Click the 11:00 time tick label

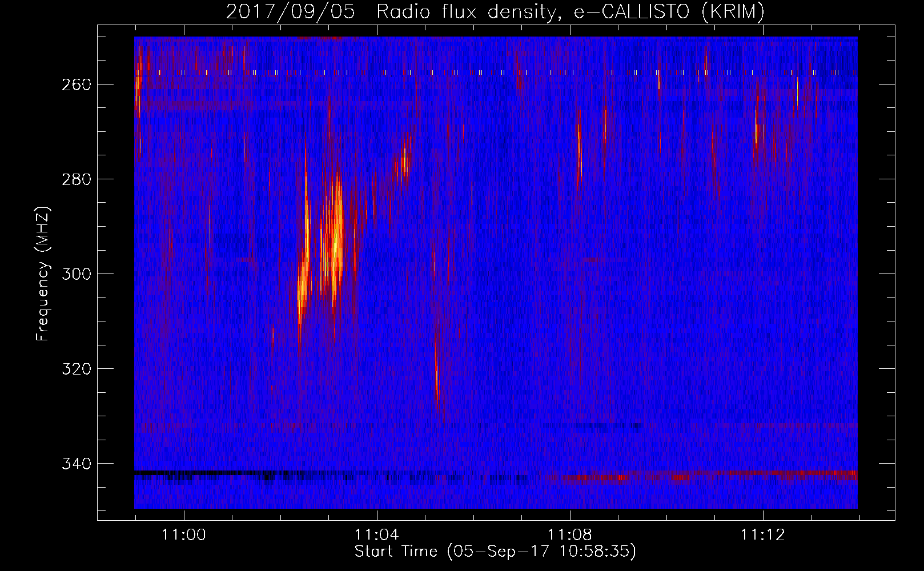coord(184,535)
